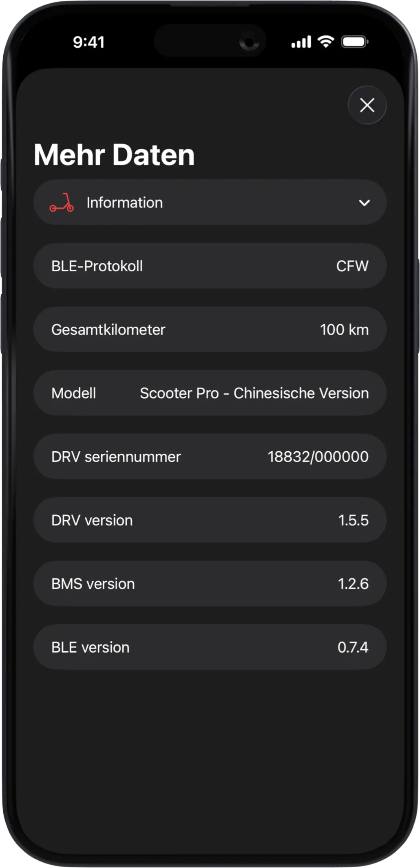Tap the BLE version row

pos(210,647)
